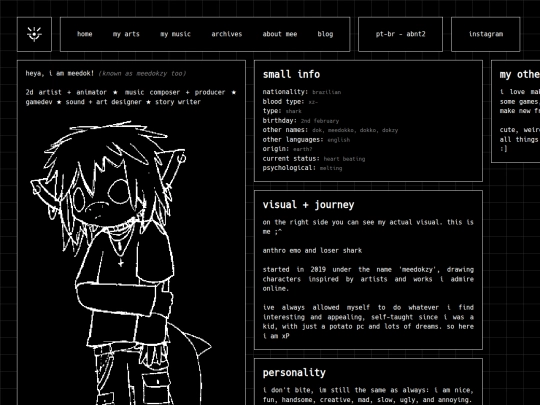The image size is (540, 405).
Task: Open the my music page
Action: [175, 34]
